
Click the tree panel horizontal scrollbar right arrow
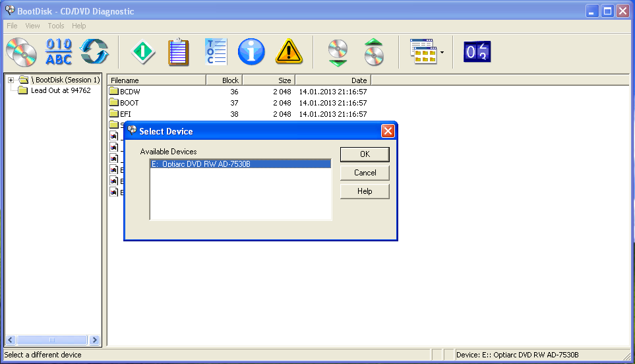pyautogui.click(x=94, y=340)
